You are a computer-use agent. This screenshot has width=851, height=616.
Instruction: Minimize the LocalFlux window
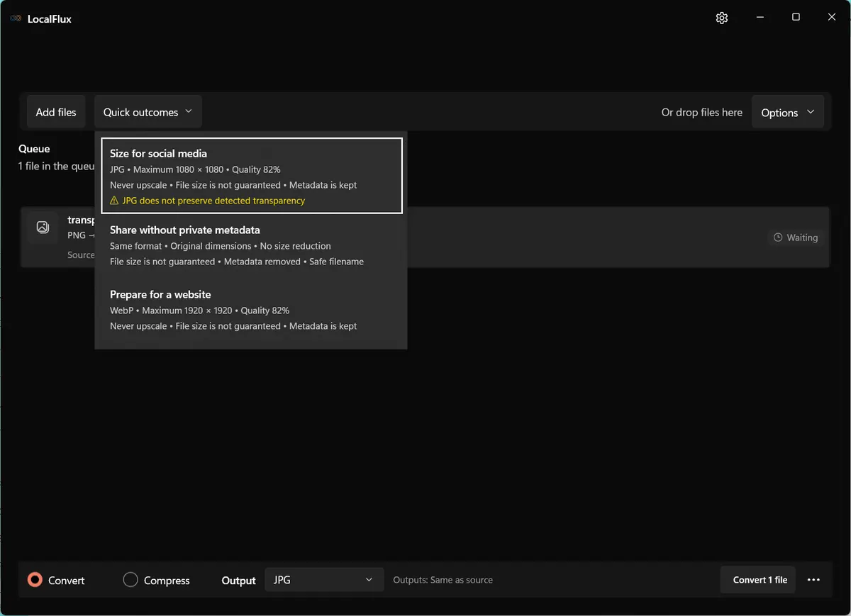click(760, 17)
